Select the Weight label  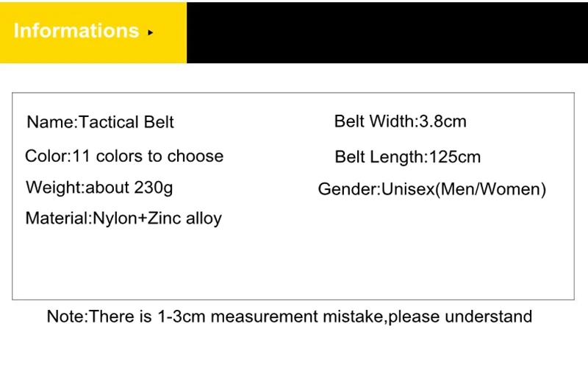coord(54,187)
